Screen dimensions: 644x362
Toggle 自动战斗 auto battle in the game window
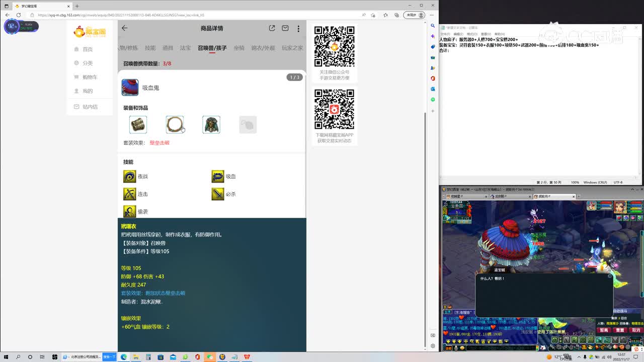(x=620, y=311)
